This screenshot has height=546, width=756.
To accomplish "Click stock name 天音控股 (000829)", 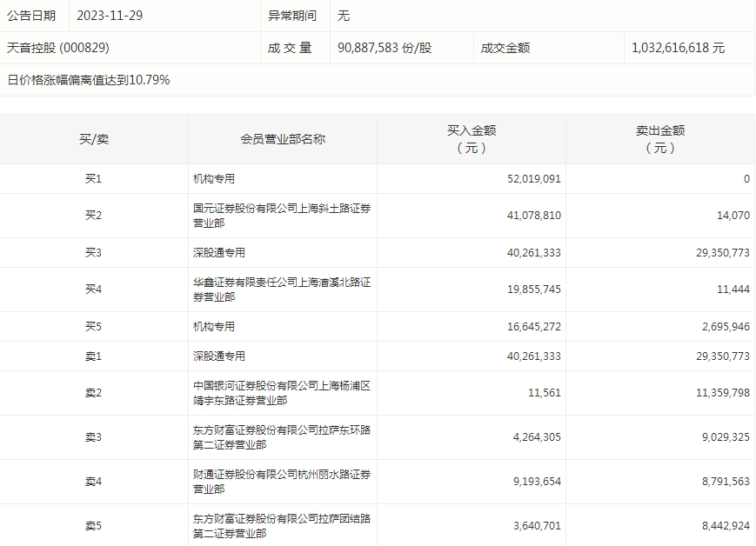I will (58, 48).
